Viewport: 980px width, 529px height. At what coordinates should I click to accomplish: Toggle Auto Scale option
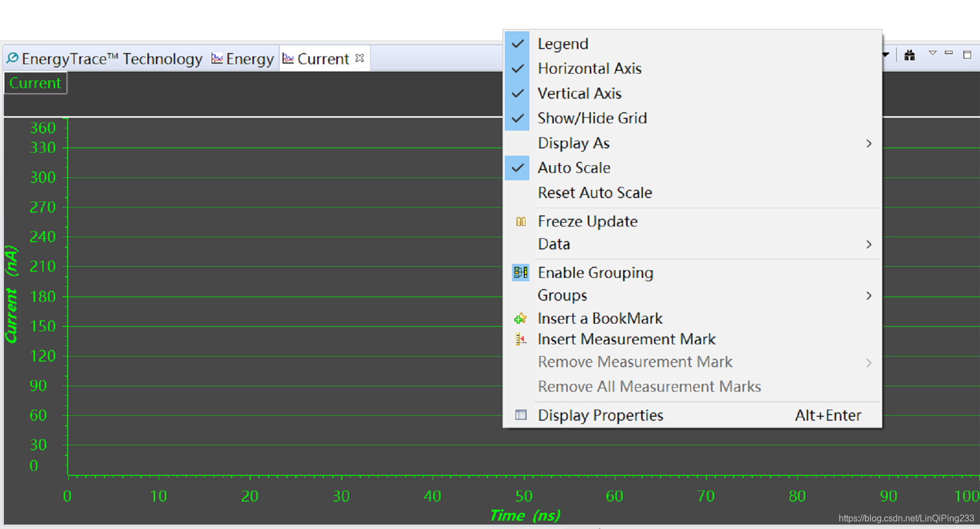tap(692, 167)
